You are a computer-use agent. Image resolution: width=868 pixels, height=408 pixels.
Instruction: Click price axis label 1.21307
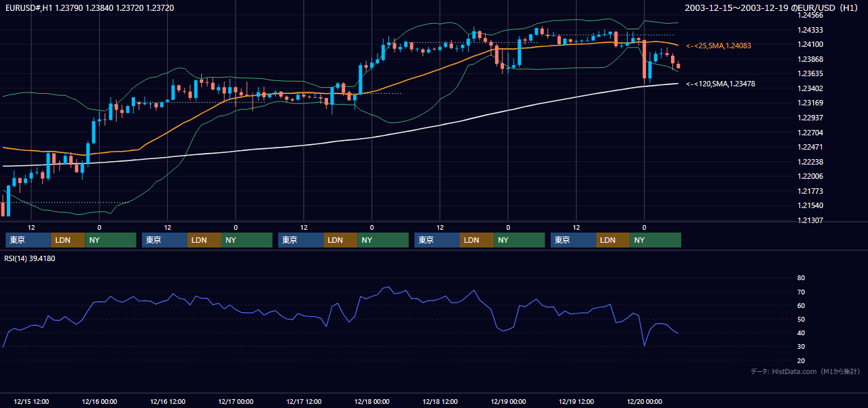(811, 220)
